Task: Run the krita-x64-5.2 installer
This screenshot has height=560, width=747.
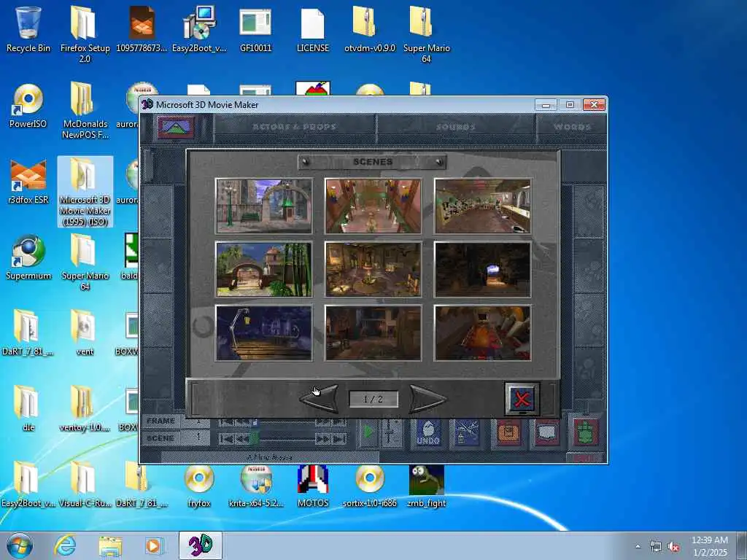Action: coord(256,486)
